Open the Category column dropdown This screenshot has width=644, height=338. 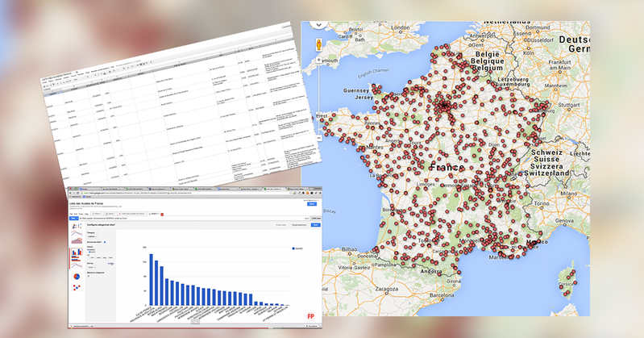click(93, 236)
